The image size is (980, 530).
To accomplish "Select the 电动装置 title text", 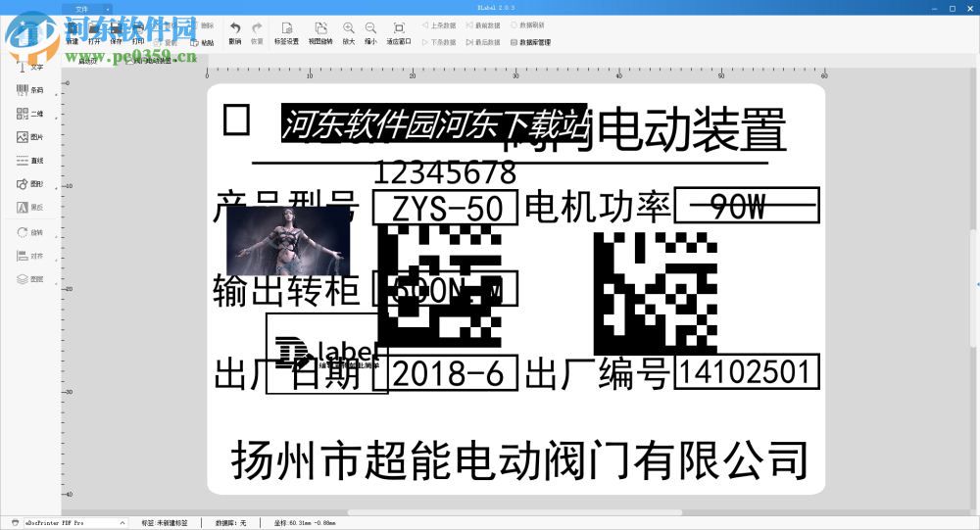I will point(693,129).
